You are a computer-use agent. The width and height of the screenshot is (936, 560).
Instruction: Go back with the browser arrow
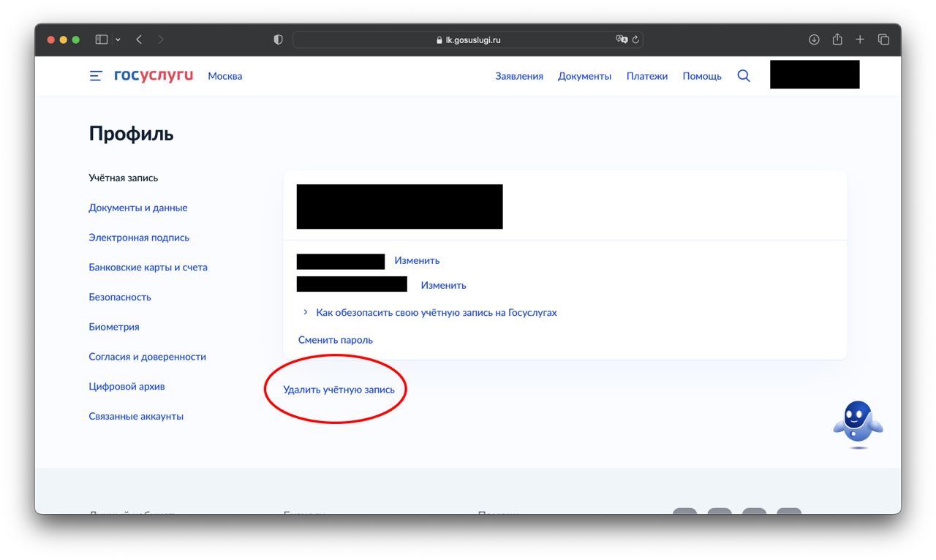(139, 39)
